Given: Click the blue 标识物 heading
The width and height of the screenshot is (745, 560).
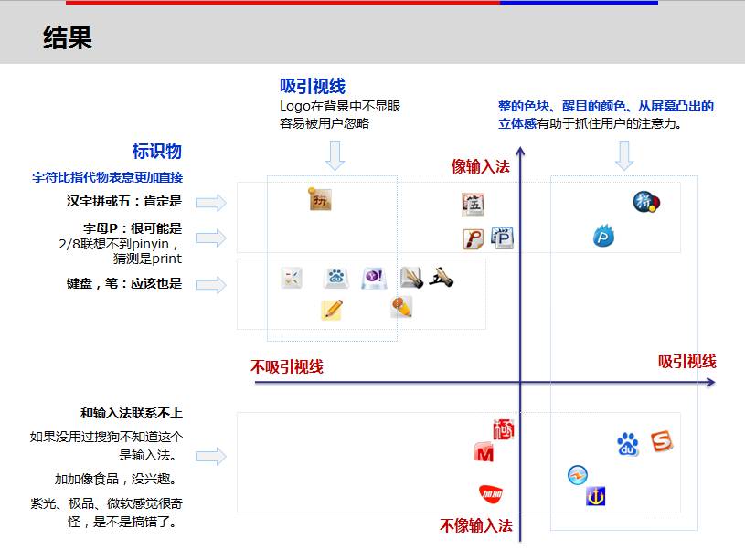Looking at the screenshot, I should pyautogui.click(x=157, y=151).
